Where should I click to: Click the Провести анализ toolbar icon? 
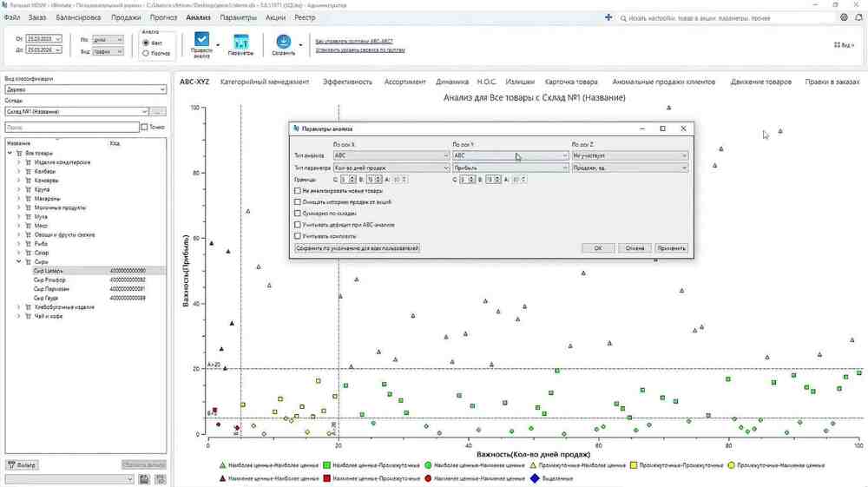pyautogui.click(x=201, y=40)
